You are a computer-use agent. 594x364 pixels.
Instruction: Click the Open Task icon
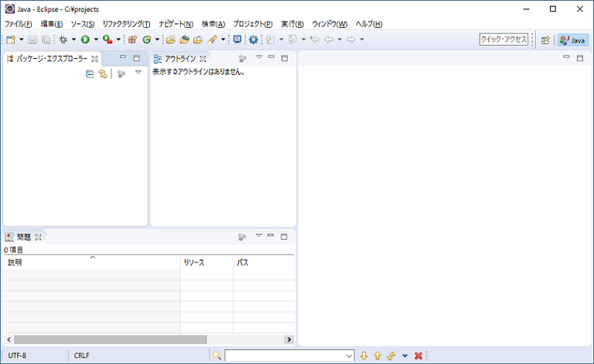[x=185, y=39]
